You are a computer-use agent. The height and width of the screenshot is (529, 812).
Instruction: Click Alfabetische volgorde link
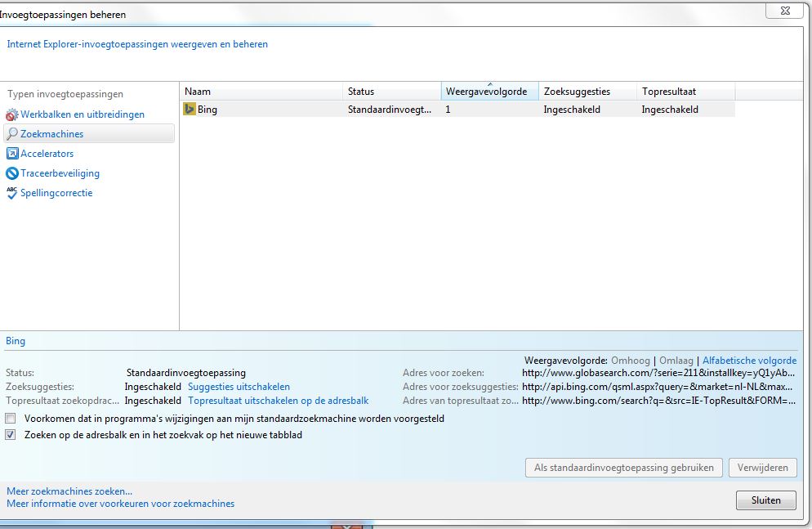click(749, 361)
